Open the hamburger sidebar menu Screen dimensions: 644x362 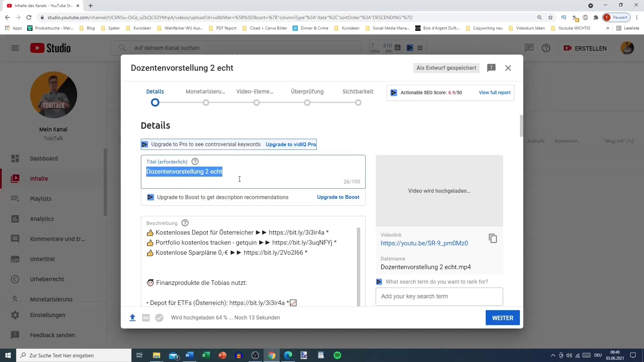pyautogui.click(x=15, y=48)
